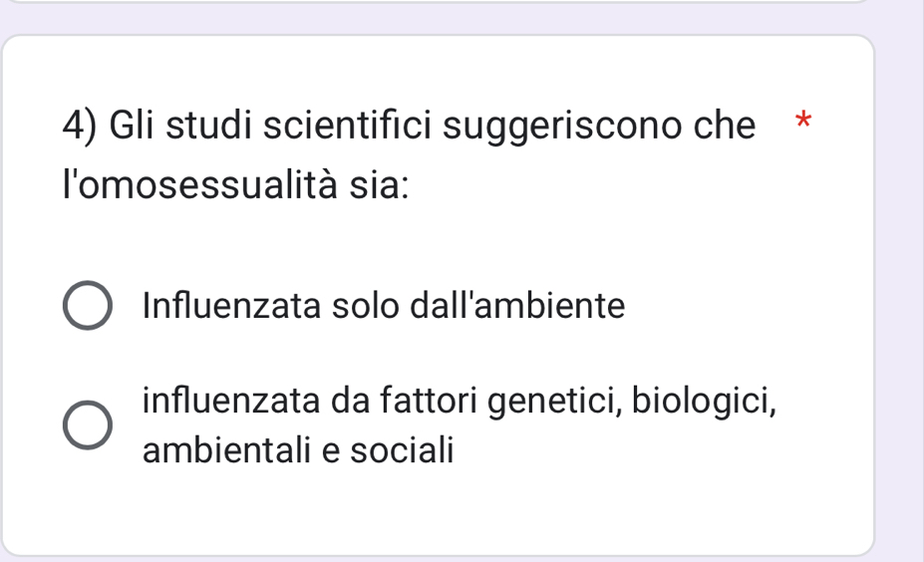The width and height of the screenshot is (924, 562).
Task: Click the "ambientali e sociali" text line
Action: 298,450
